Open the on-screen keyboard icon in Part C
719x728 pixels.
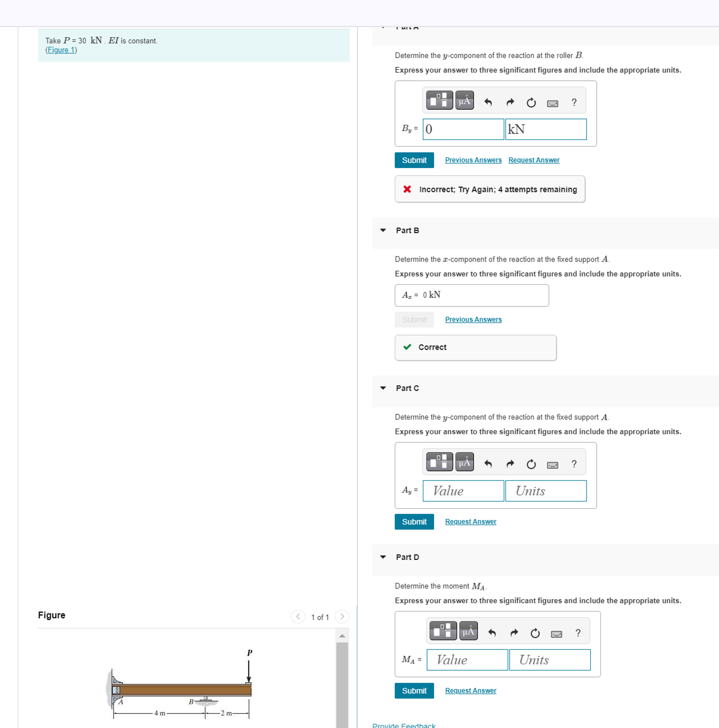[552, 464]
